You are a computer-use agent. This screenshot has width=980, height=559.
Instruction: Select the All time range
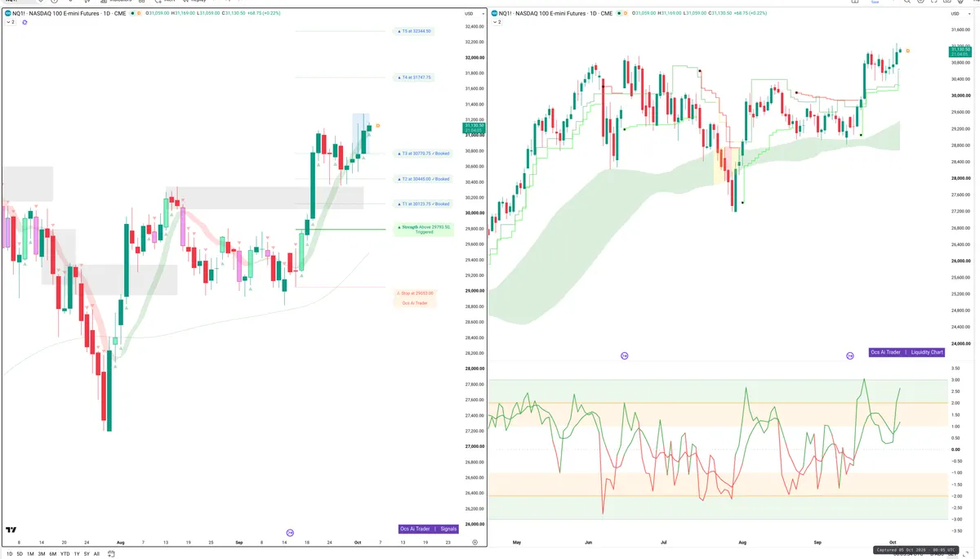coord(96,553)
